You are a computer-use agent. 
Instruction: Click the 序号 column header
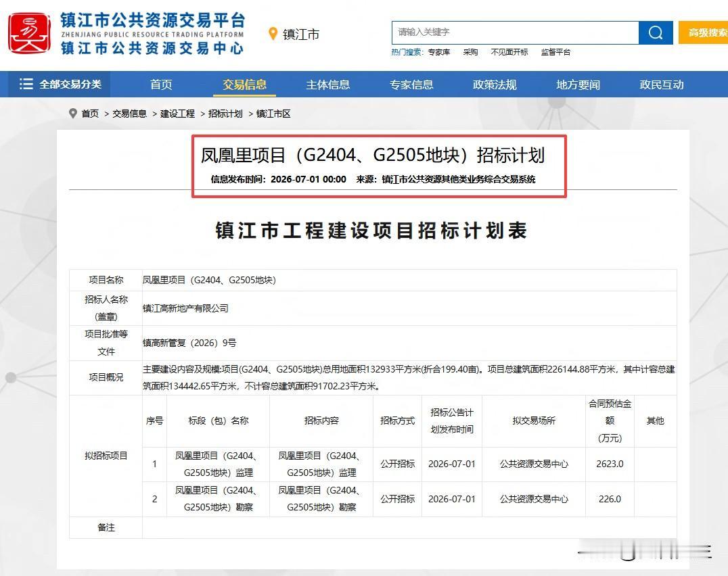pos(155,421)
